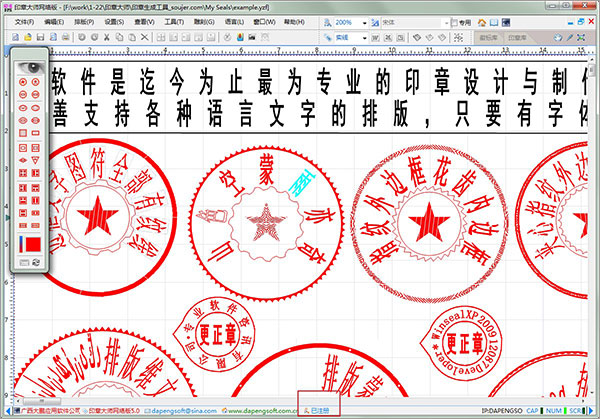
Task: Click the horizontal scrollbar thumb below canvas
Action: tap(42, 401)
